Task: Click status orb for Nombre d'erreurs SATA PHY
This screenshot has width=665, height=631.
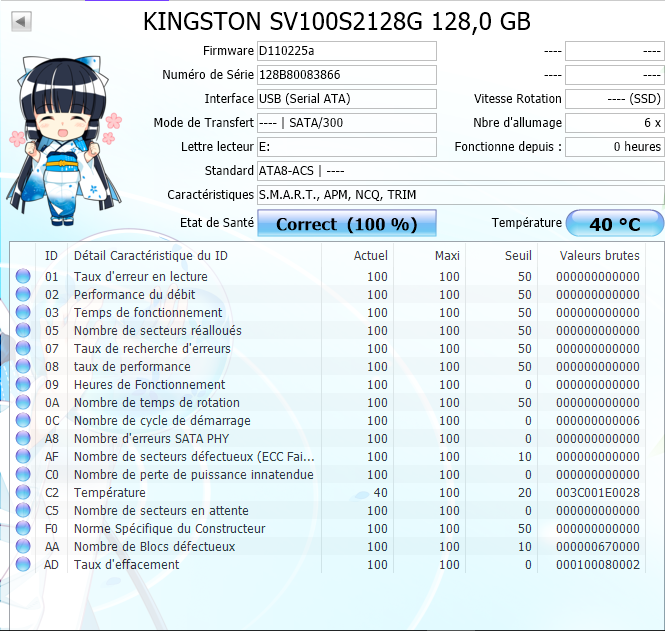Action: 23,438
